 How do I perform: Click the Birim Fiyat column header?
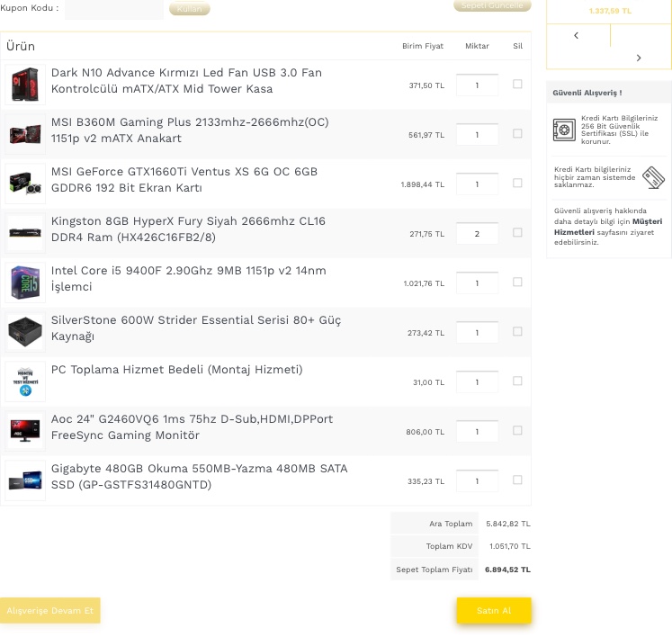coord(423,46)
